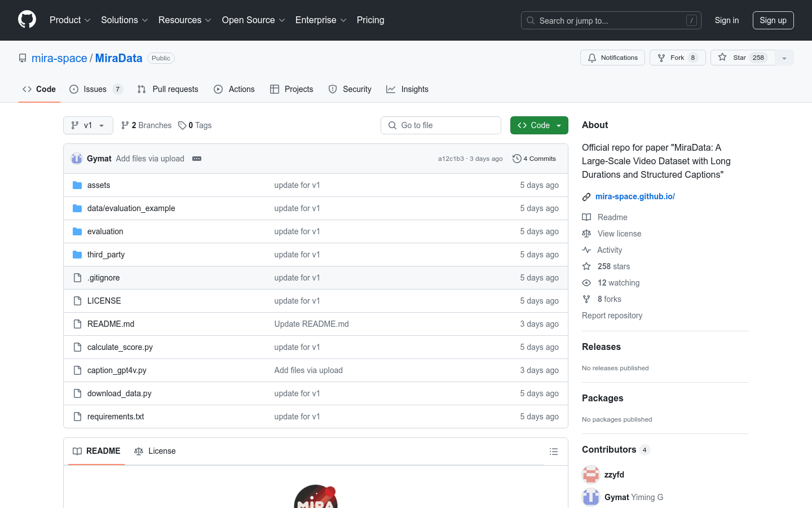This screenshot has height=508, width=812.
Task: Open the caption_gpt4v.py file
Action: coord(117,370)
